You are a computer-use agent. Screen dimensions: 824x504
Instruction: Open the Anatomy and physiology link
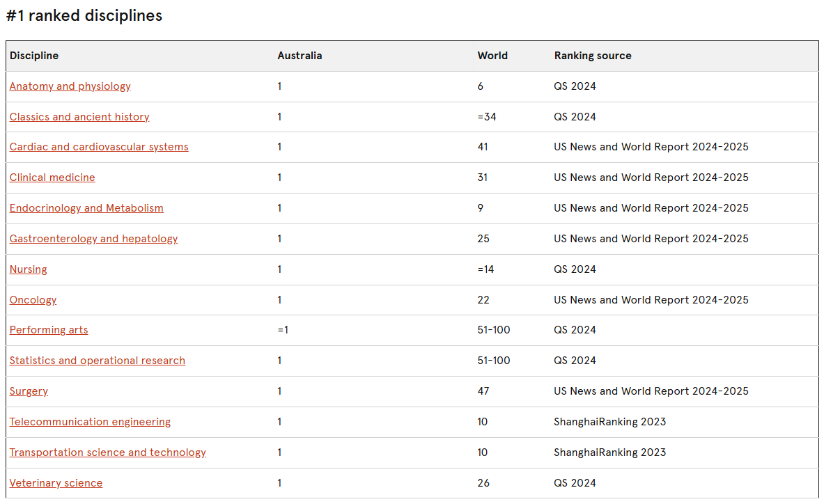(70, 86)
